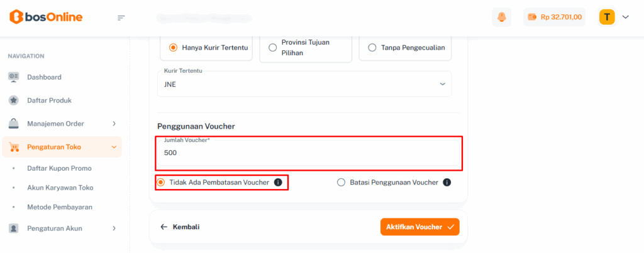Select the Hanya Kurir Tertentu radio option
644x253 pixels.
pyautogui.click(x=173, y=47)
